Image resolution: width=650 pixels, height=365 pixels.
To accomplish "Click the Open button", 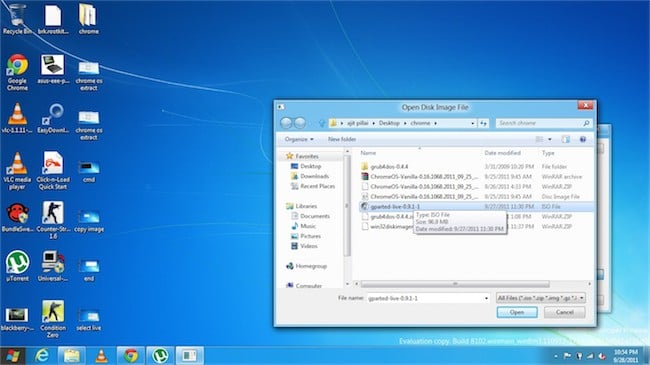I will (x=517, y=312).
